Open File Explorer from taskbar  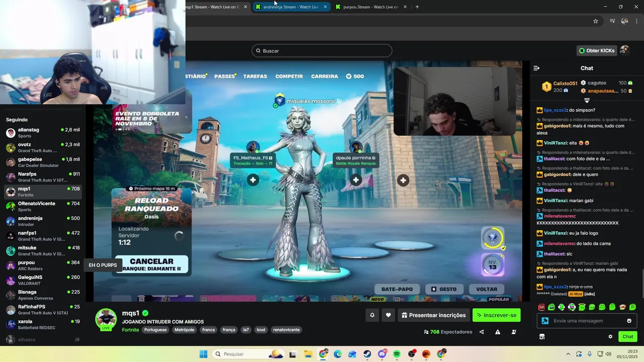pyautogui.click(x=308, y=354)
